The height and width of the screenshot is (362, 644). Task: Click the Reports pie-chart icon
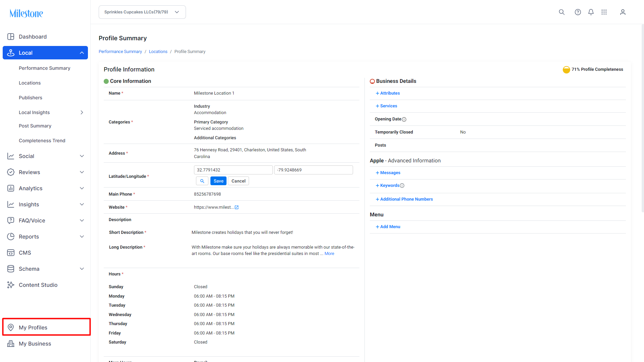tap(11, 237)
